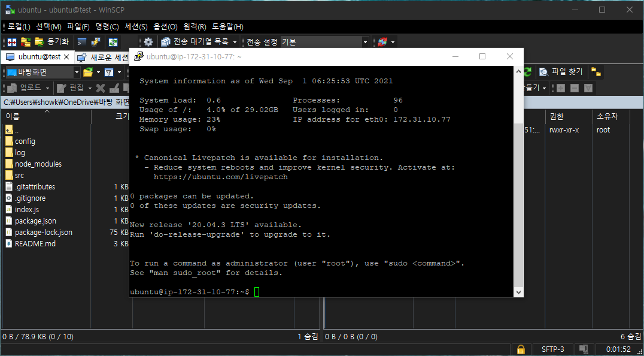Screen dimensions: 644x356
Task: Expand the 업로드 upload dropdown arrow
Action: pyautogui.click(x=48, y=88)
